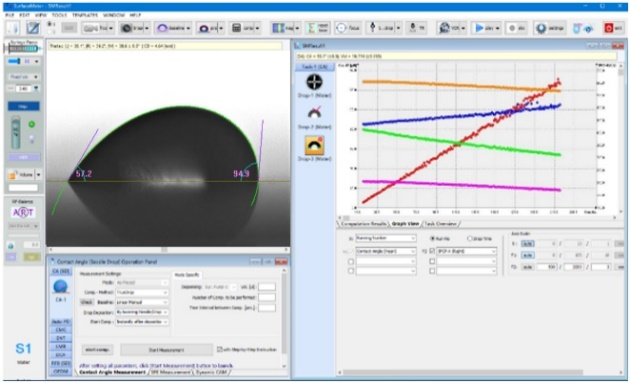The height and width of the screenshot is (383, 630).
Task: Select the highlighted Drop-3 icon
Action: point(315,145)
